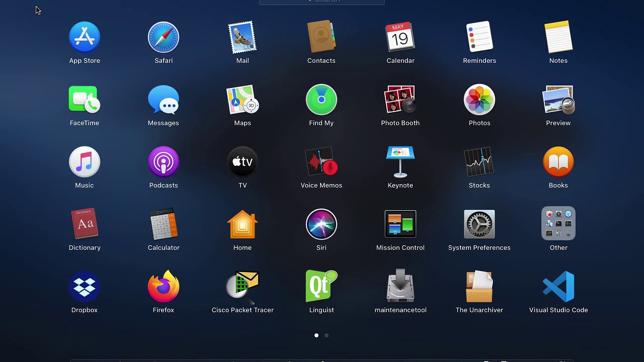Launch Reminders app
Screen dimensions: 644x362
pyautogui.click(x=479, y=37)
